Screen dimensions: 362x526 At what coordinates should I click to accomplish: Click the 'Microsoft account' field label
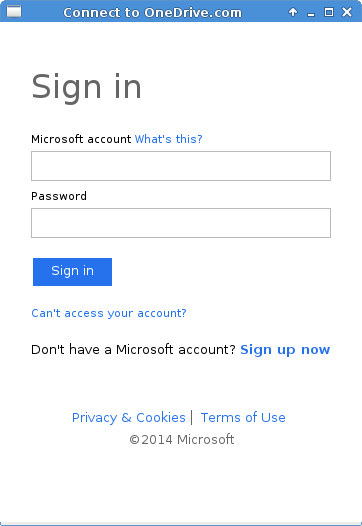point(81,139)
